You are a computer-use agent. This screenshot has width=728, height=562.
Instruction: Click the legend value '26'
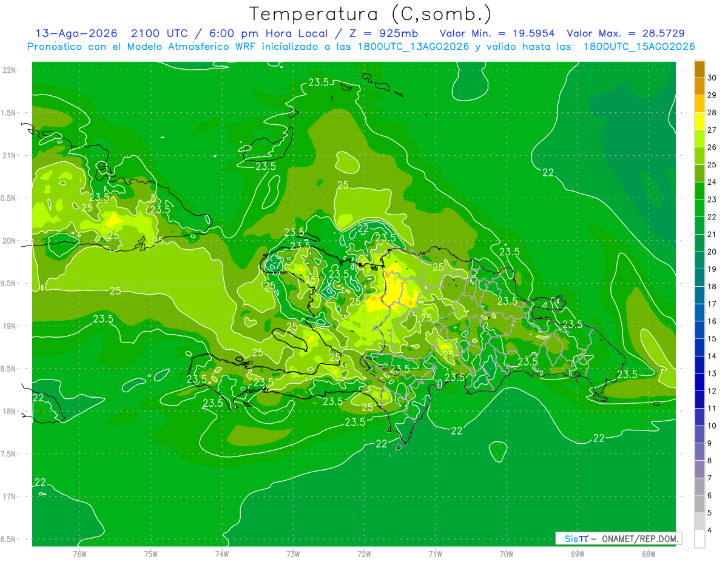pos(712,147)
